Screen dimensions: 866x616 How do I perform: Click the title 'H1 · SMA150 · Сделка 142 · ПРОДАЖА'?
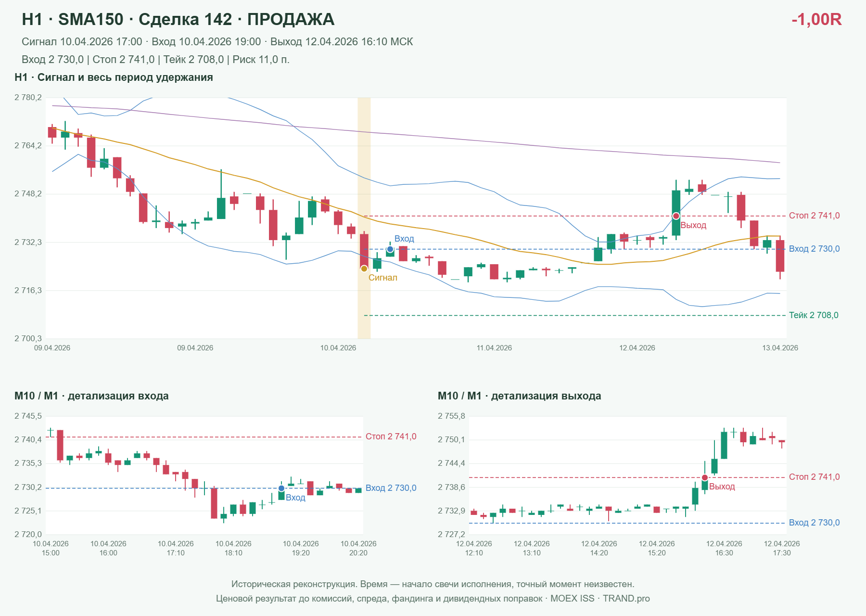point(178,19)
